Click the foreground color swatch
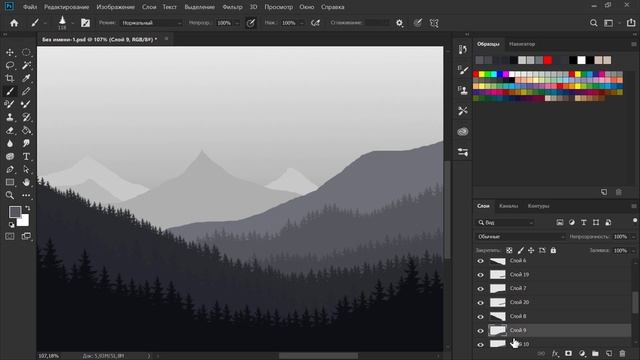 pyautogui.click(x=15, y=212)
